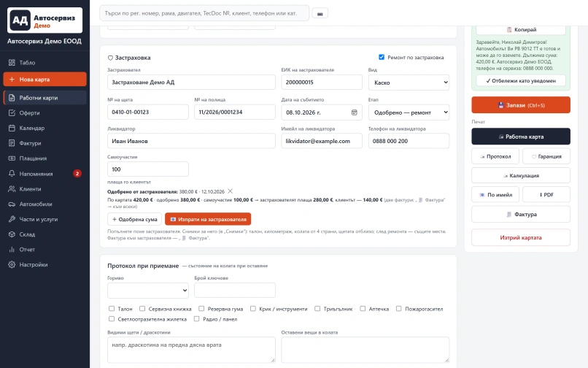Click the Фактури invoice icon
588x368 pixels.
tap(12, 143)
